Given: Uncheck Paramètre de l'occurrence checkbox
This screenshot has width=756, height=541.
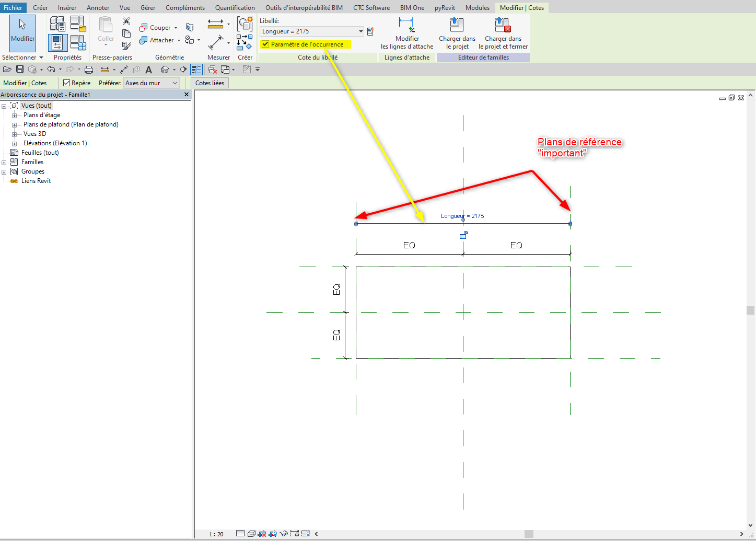Looking at the screenshot, I should tap(265, 44).
